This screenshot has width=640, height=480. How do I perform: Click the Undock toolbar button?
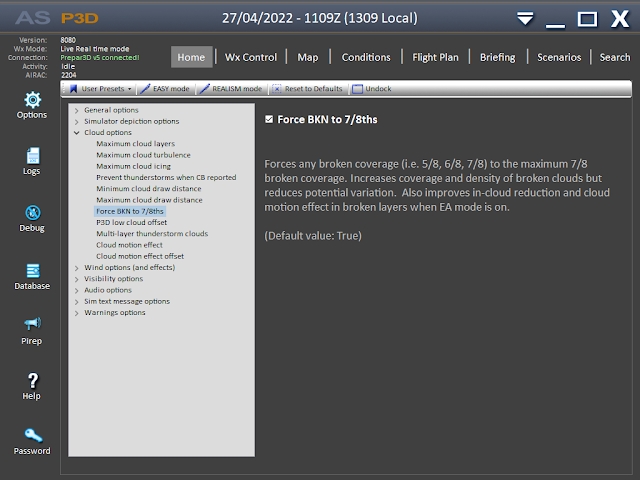point(372,89)
